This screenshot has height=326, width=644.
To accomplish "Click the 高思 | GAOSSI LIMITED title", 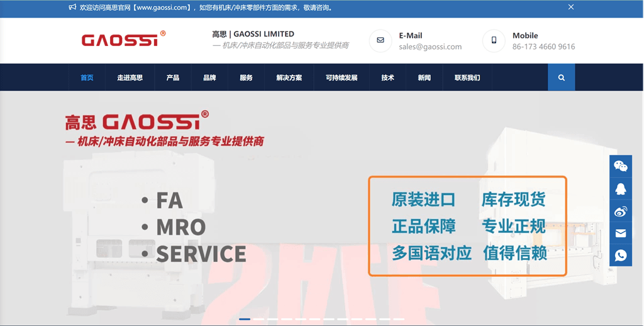I will 253,34.
